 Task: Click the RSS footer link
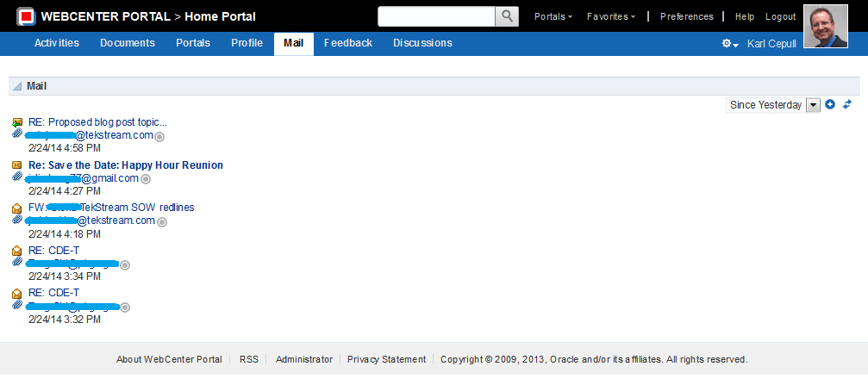[x=249, y=359]
